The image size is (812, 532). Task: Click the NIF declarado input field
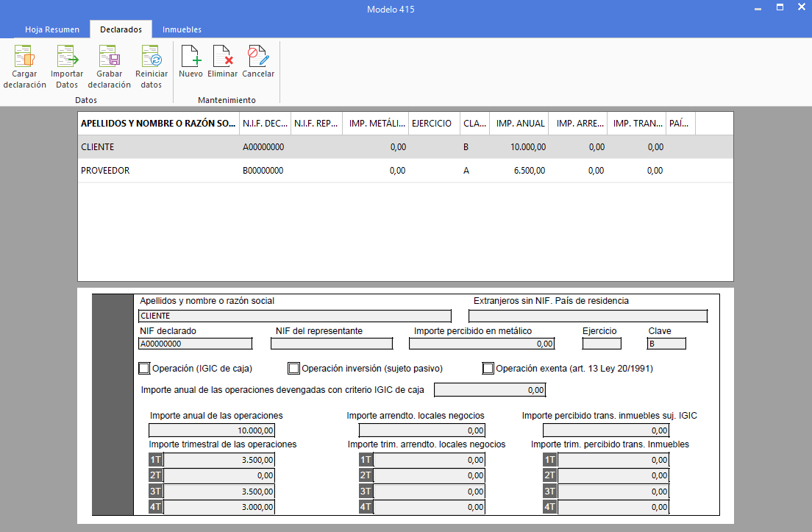[195, 344]
